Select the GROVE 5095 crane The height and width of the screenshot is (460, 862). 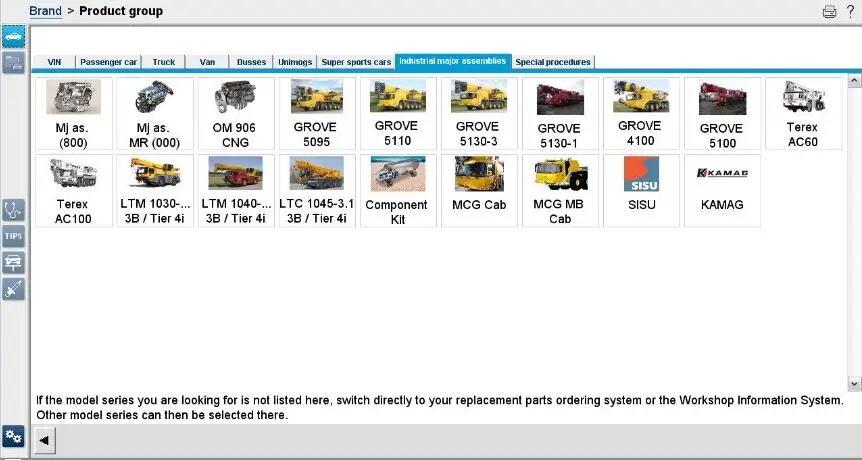coord(317,114)
